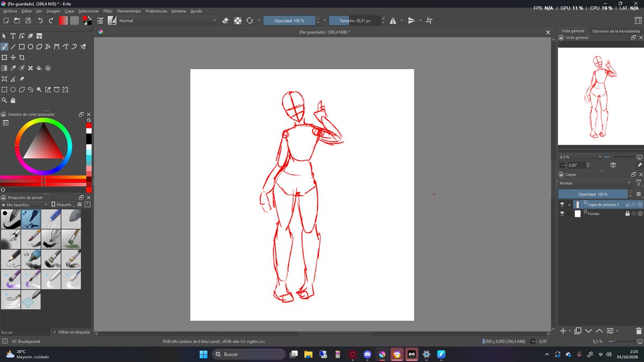
Task: Click the brush Opacidad 100 % slider
Action: [289, 20]
